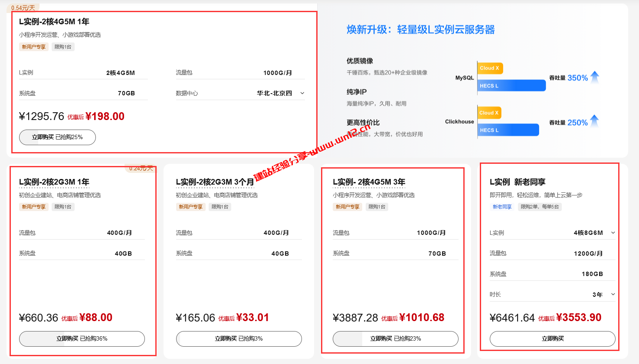This screenshot has height=364, width=639.
Task: Click 立即购买 on the 2核4G5M 1年 card
Action: (x=57, y=137)
